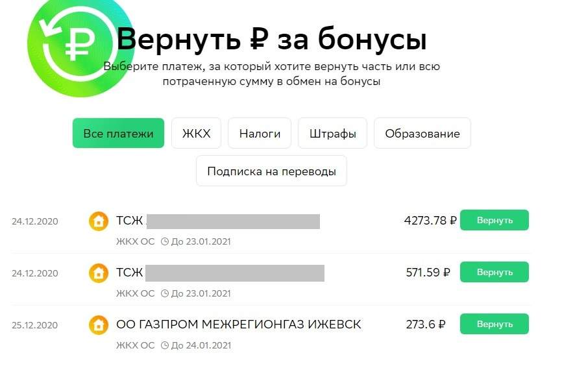Show the Образование payments tab

pos(422,133)
